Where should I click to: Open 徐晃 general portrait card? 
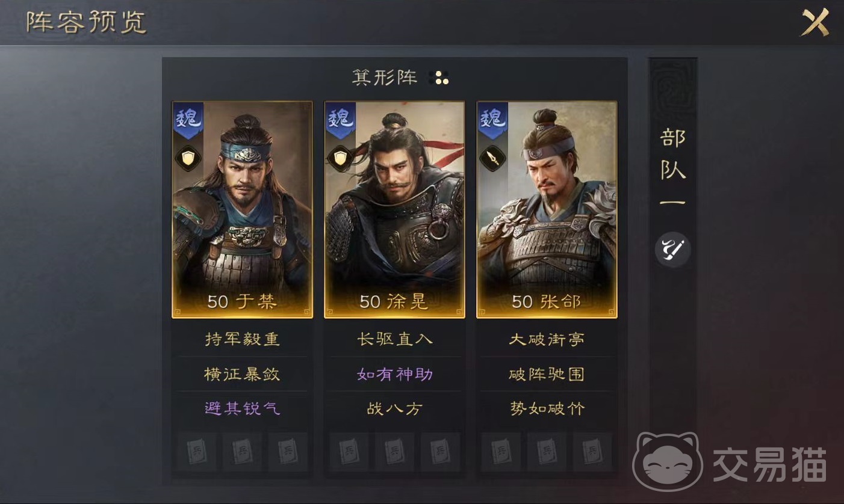pos(394,209)
